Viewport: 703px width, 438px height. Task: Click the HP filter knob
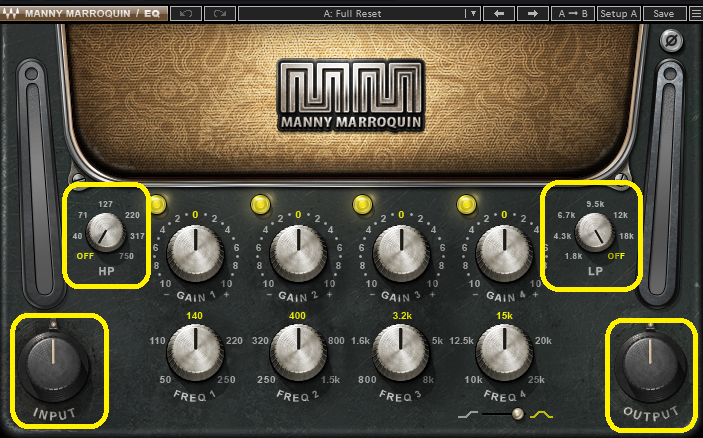coord(106,232)
